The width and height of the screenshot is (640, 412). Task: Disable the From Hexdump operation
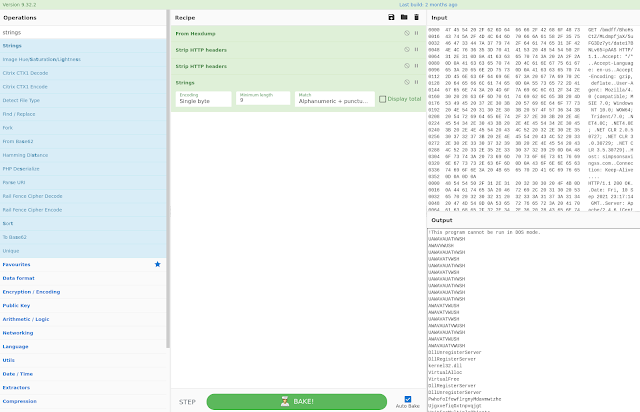coord(407,33)
